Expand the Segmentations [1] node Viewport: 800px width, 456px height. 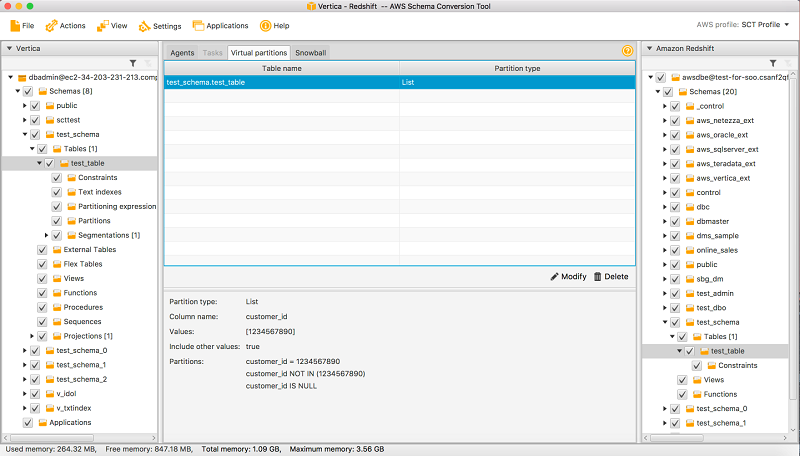click(46, 235)
